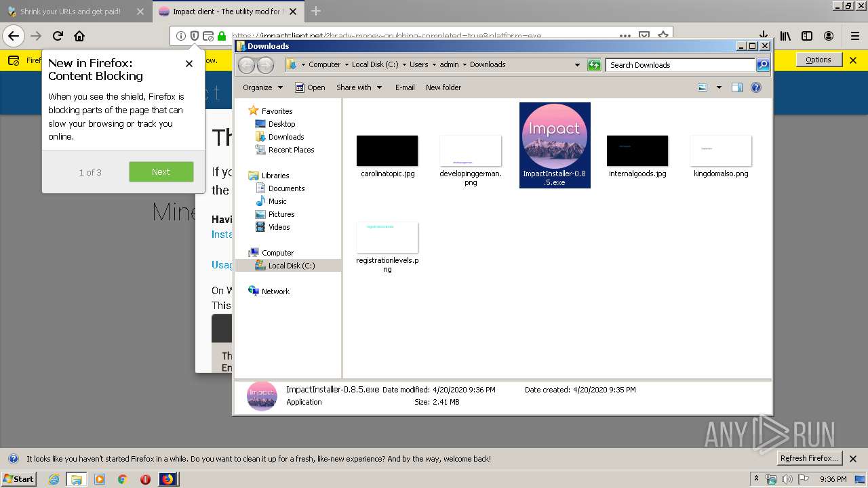868x488 pixels.
Task: Click the Refresh Firefox button
Action: coord(809,458)
